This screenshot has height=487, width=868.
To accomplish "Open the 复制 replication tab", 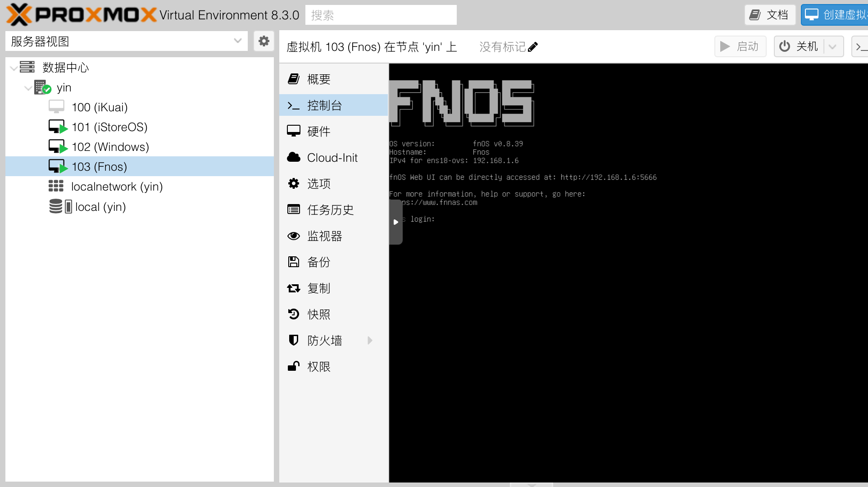I will (x=333, y=288).
